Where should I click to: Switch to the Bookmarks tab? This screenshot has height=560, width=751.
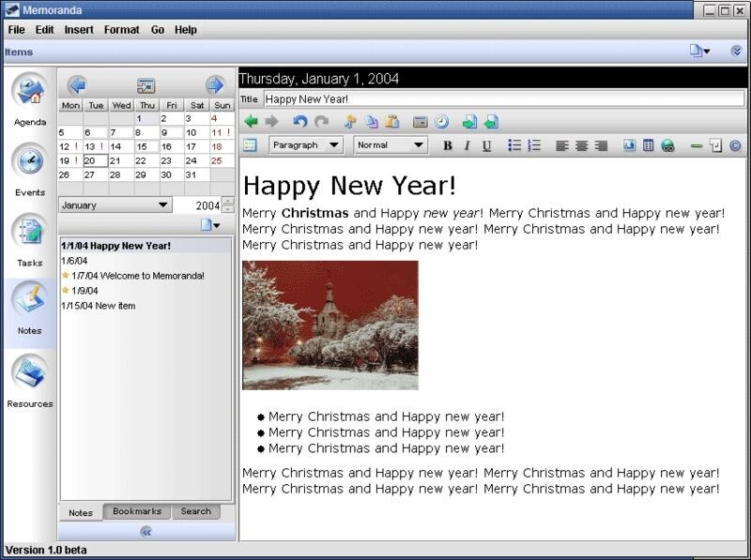point(137,511)
